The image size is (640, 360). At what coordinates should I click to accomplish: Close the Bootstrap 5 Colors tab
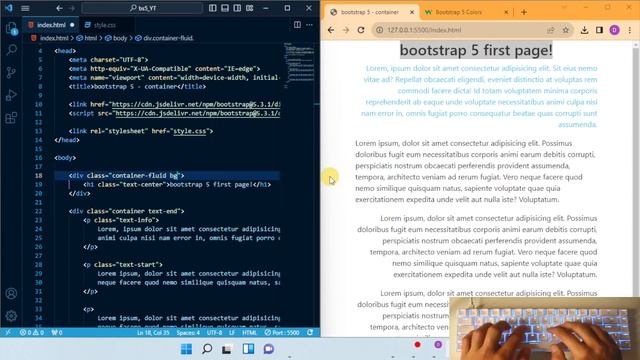[x=506, y=12]
